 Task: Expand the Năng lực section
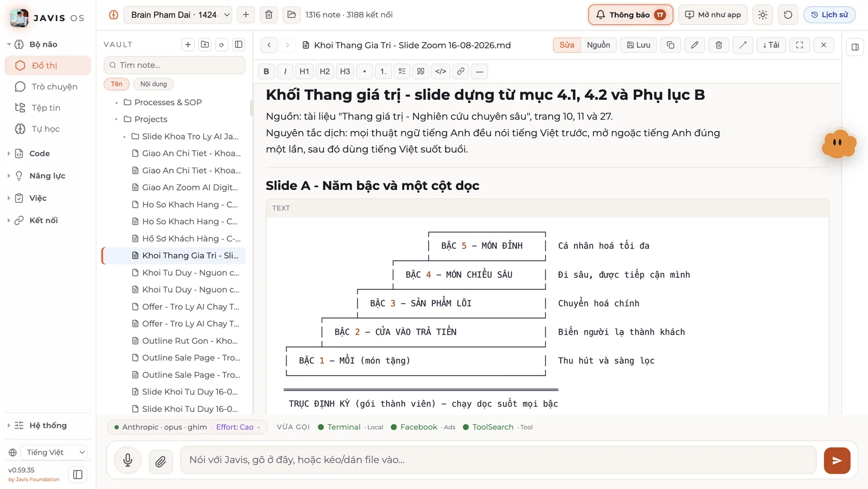(x=47, y=176)
